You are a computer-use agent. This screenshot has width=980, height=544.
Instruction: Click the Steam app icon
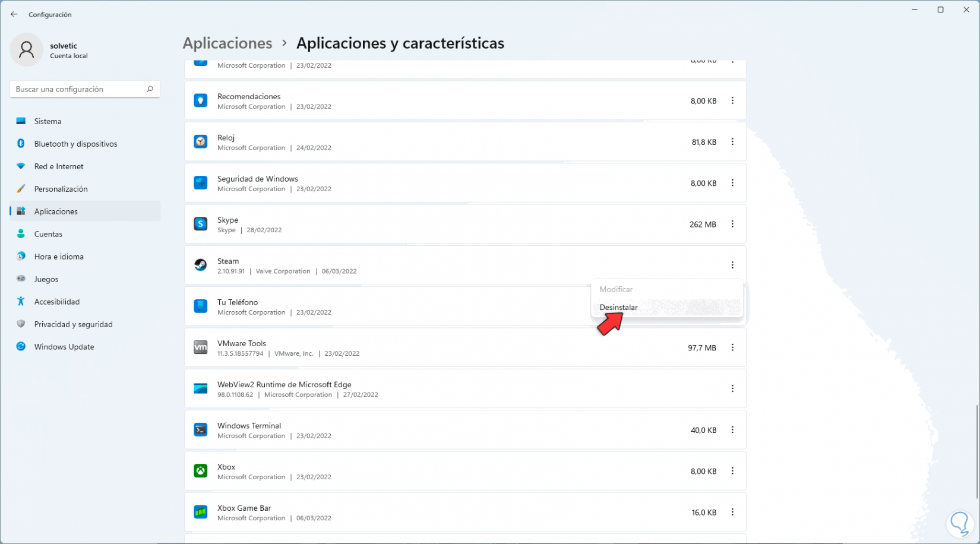[x=201, y=265]
